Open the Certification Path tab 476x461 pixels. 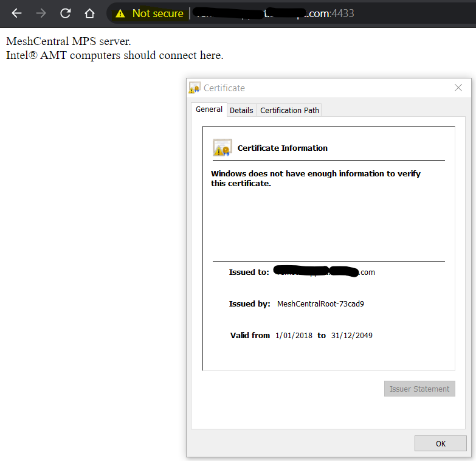coord(289,110)
